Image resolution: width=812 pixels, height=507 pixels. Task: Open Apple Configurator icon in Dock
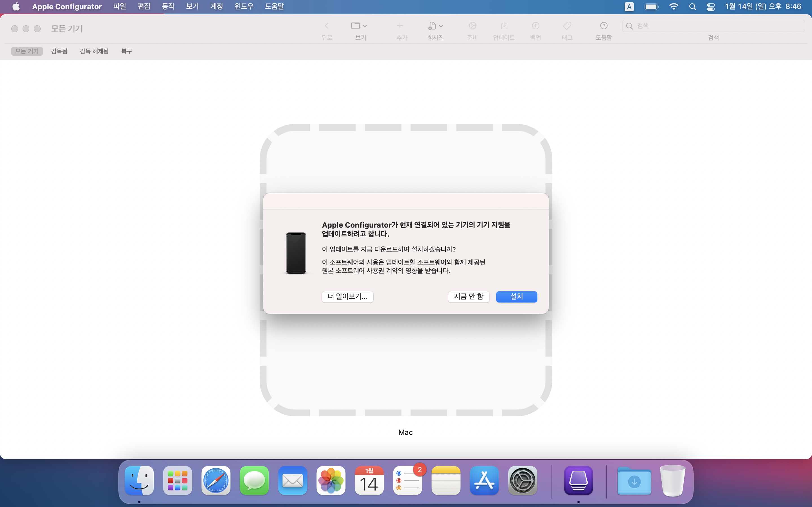click(578, 481)
